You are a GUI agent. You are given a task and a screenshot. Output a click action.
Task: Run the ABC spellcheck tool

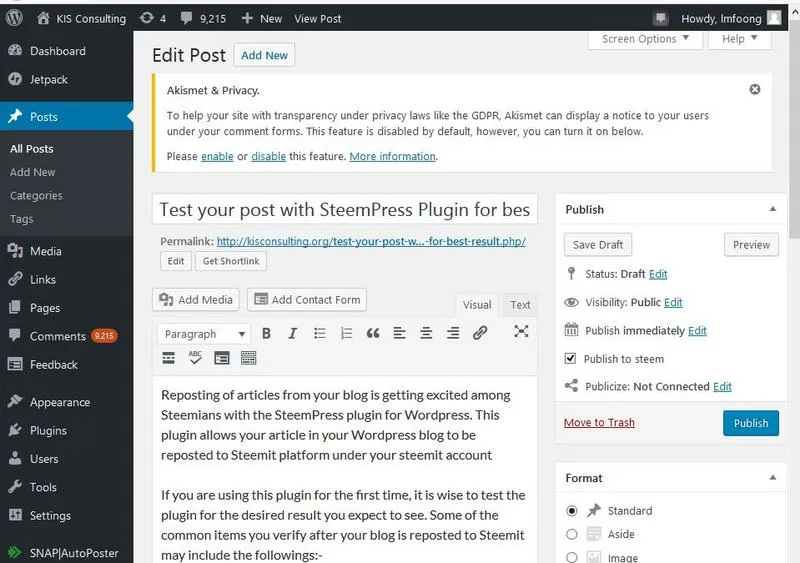[x=195, y=358]
